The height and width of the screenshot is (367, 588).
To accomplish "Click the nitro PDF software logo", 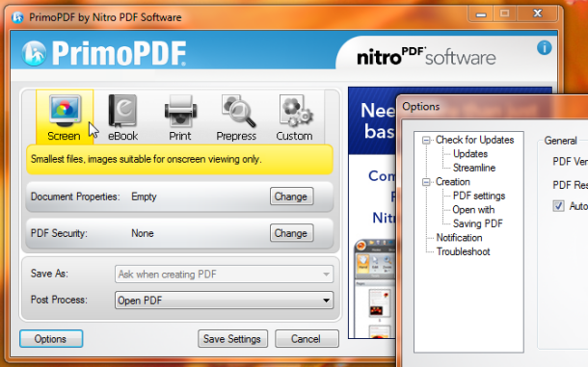I will pyautogui.click(x=426, y=57).
